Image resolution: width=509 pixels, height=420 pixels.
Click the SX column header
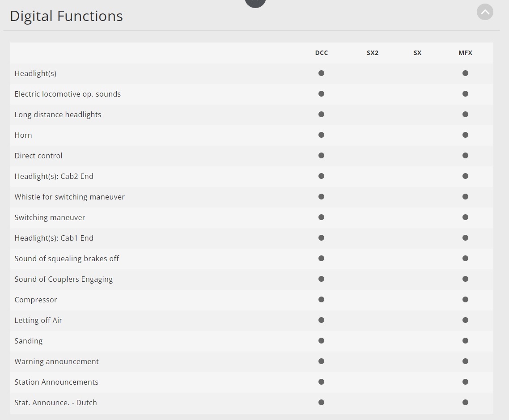(x=417, y=53)
